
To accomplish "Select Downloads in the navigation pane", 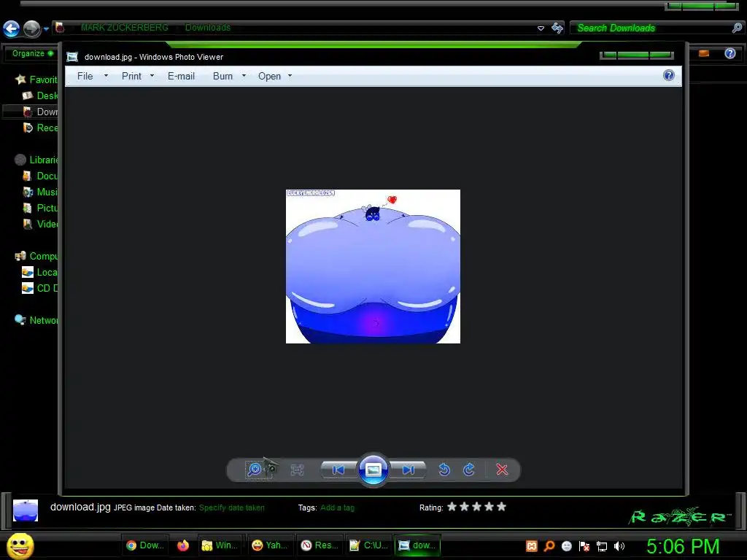I will click(x=40, y=112).
